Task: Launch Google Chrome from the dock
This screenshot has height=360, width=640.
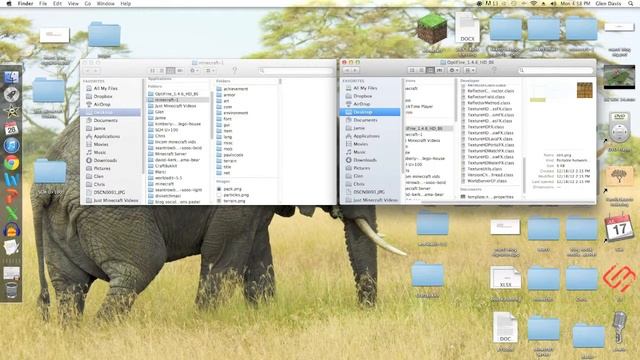Action: coord(11,162)
